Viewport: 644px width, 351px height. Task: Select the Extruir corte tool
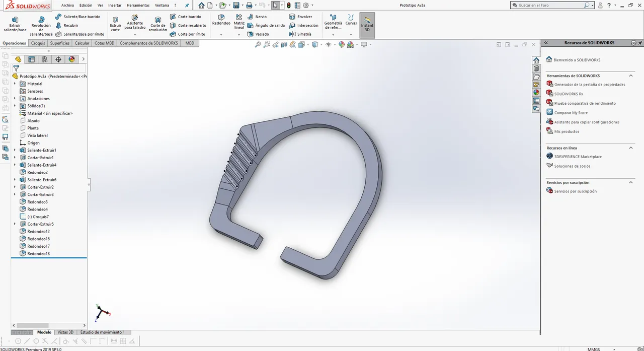point(116,24)
